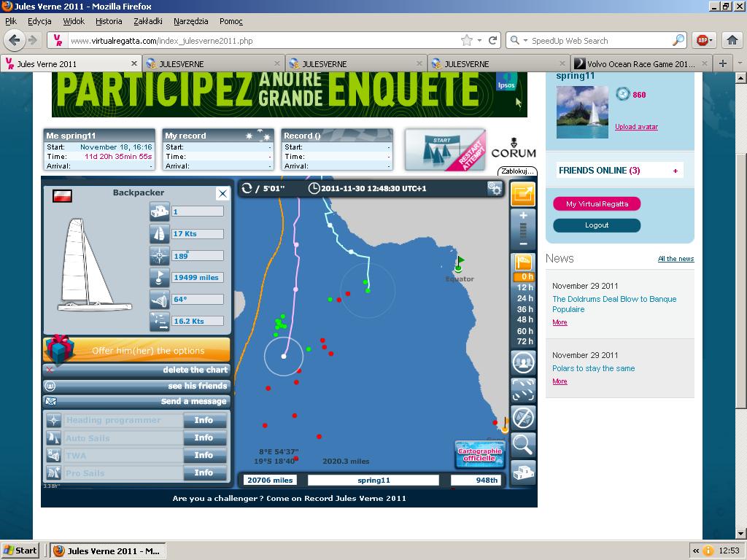Click the orange share/export icon above the zoom
The image size is (747, 560).
coord(523,194)
